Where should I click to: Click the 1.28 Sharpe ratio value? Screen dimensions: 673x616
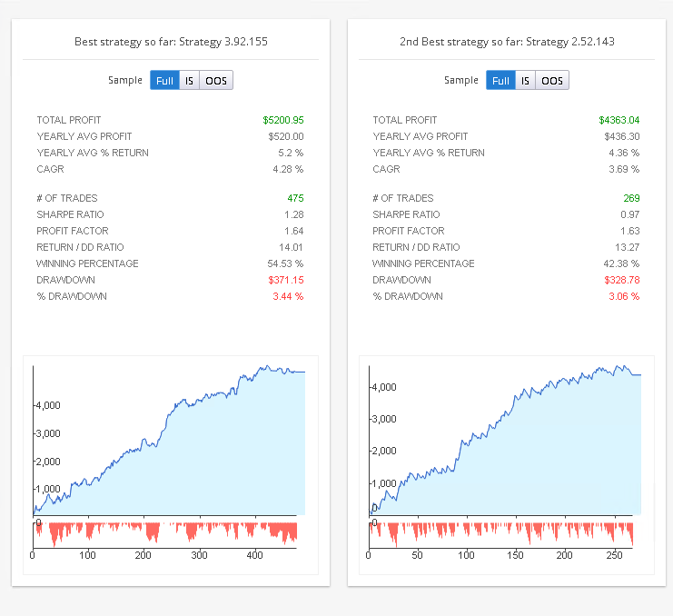point(293,214)
